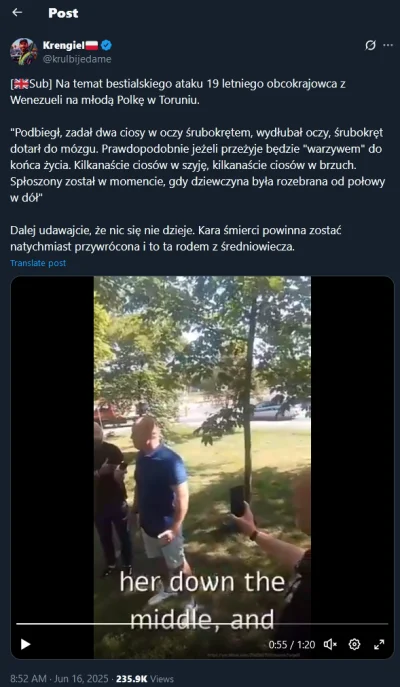Seek on the video progress bar
This screenshot has height=687, width=400.
click(202, 623)
